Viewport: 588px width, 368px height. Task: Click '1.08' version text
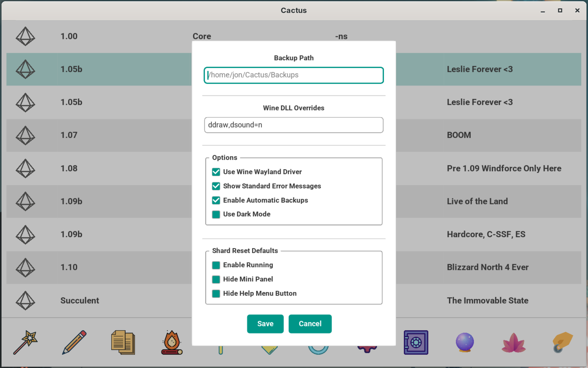click(x=69, y=168)
